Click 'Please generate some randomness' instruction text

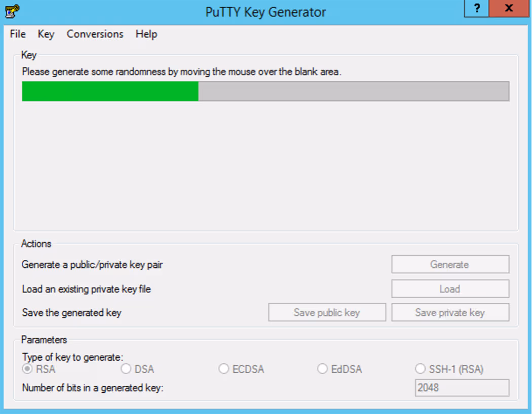coord(181,72)
